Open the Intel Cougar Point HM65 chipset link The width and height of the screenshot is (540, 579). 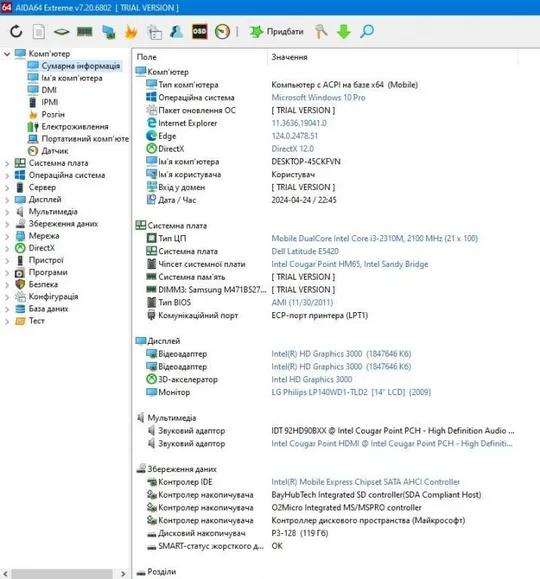[349, 264]
